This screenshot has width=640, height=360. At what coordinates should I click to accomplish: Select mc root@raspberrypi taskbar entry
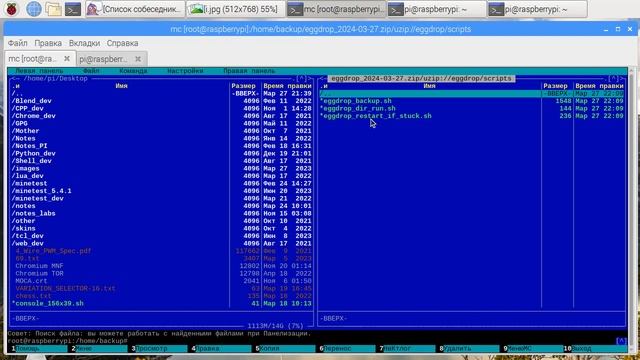337,9
